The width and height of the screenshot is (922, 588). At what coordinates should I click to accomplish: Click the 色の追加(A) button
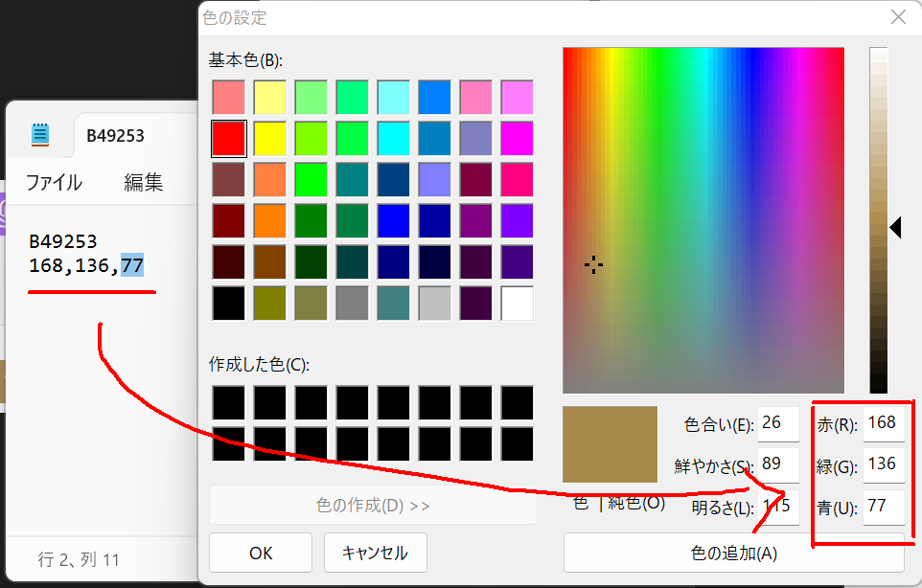[733, 553]
